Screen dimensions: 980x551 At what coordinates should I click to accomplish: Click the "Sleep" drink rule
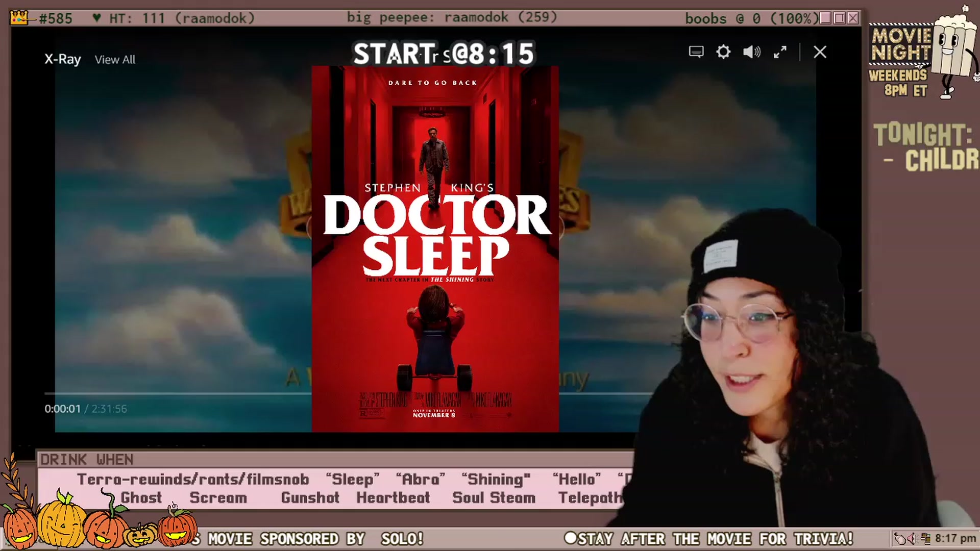coord(353,480)
